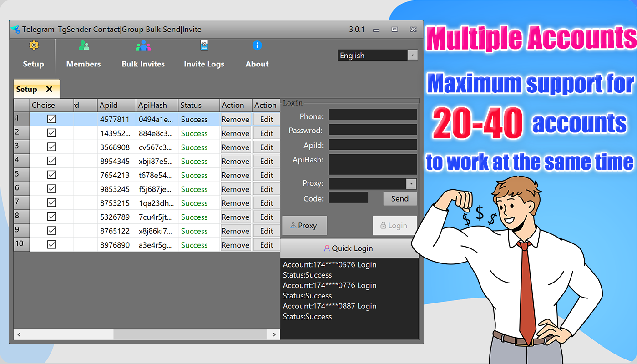
Task: Click Quick Login with user icon
Action: tap(349, 248)
